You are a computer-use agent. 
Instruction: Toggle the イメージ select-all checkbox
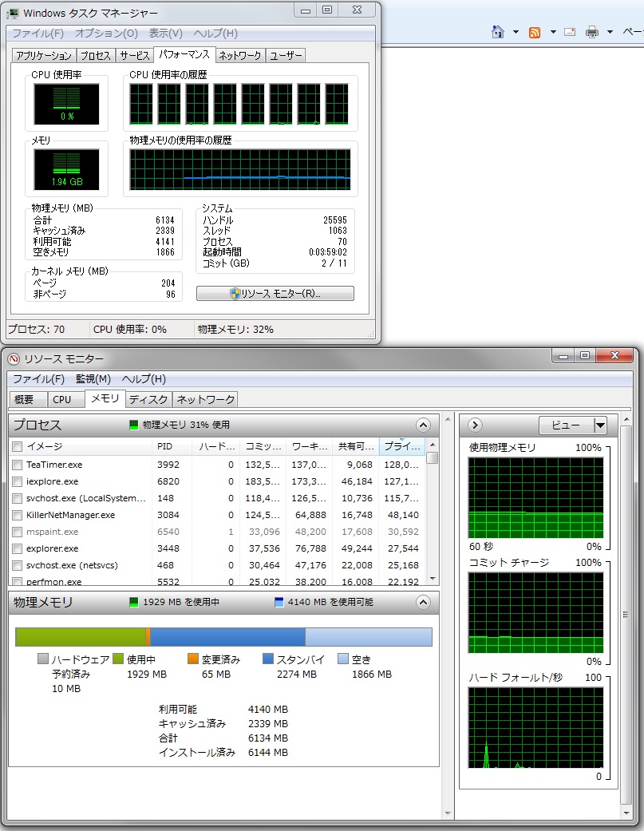coord(17,447)
